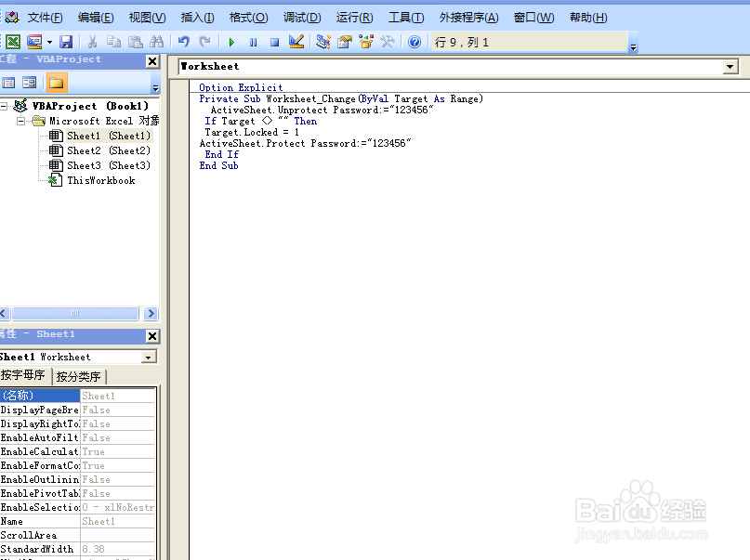Save the project with the floppy icon
This screenshot has width=750, height=560.
click(x=66, y=42)
